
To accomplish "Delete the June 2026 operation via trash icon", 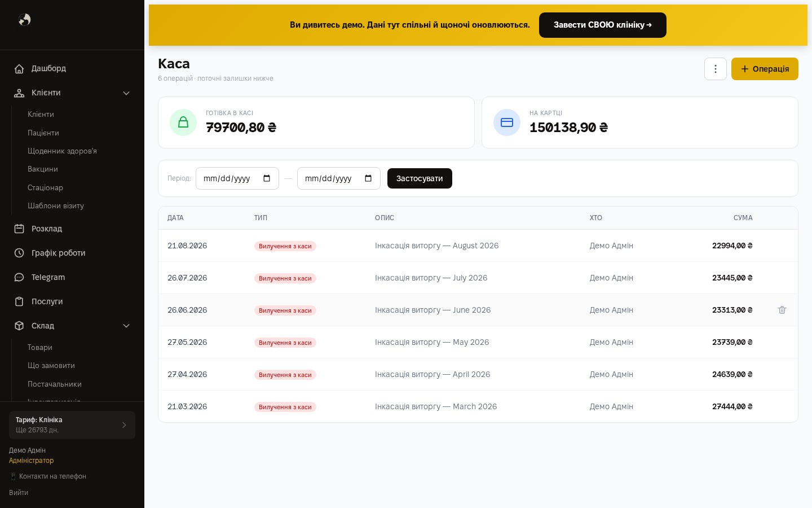I will tap(782, 310).
